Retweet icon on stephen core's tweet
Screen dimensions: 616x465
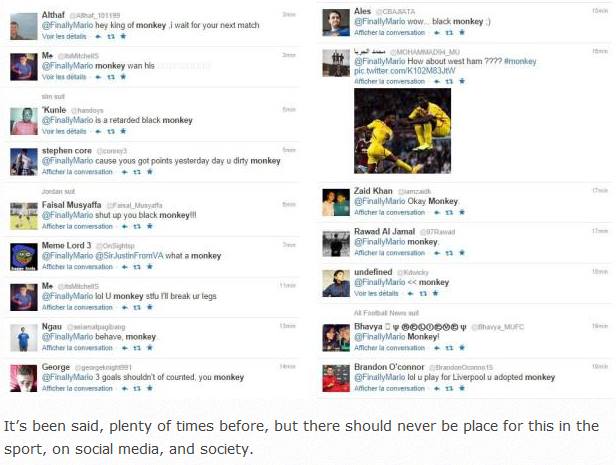(x=137, y=171)
